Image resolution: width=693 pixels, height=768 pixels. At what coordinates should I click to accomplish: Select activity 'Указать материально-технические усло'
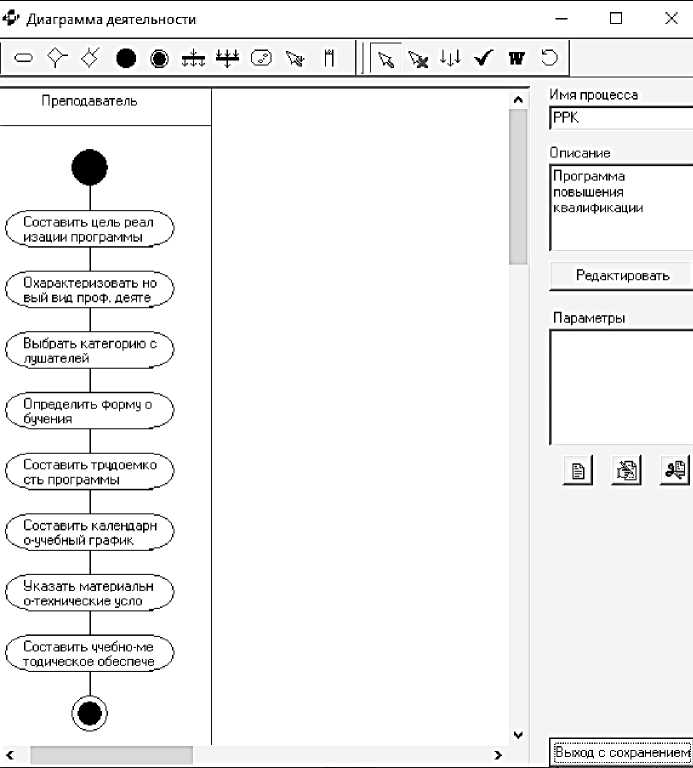tap(90, 593)
